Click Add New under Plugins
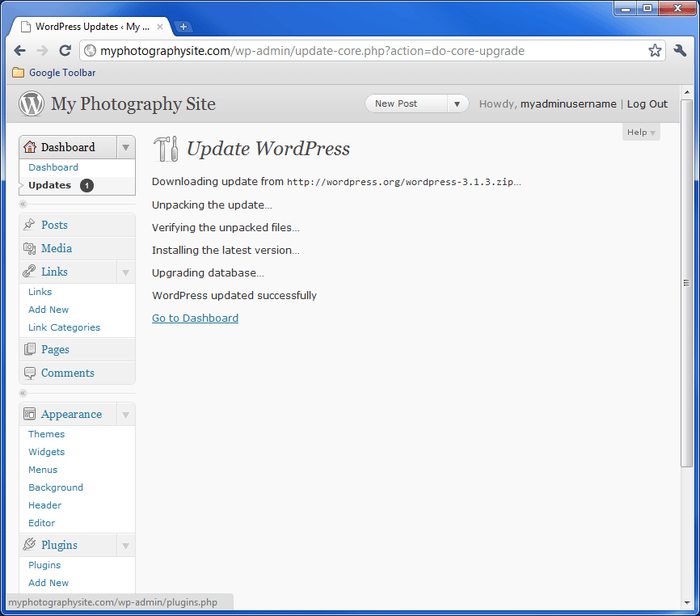Image resolution: width=700 pixels, height=616 pixels. pos(48,583)
